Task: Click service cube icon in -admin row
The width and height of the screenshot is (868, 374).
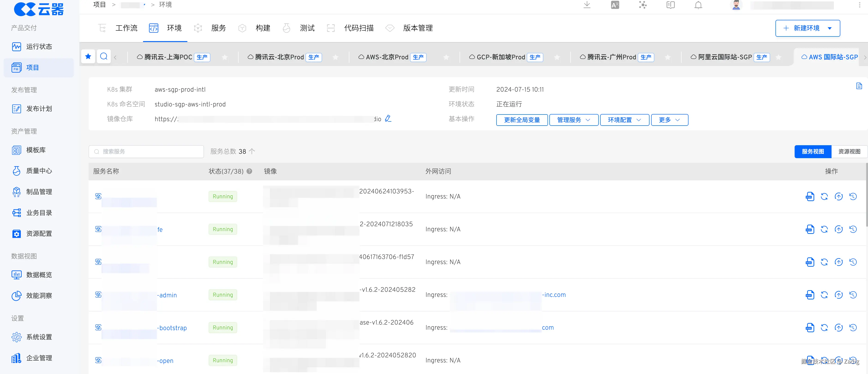Action: [x=98, y=294]
